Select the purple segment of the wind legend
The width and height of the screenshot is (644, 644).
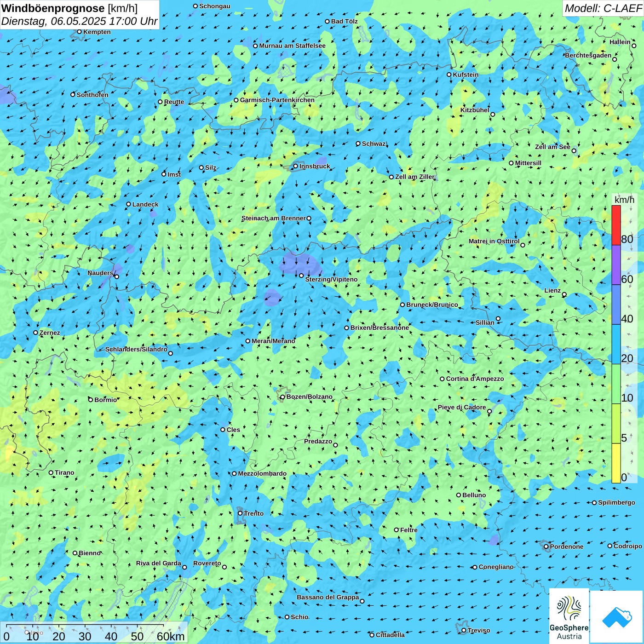click(x=616, y=265)
